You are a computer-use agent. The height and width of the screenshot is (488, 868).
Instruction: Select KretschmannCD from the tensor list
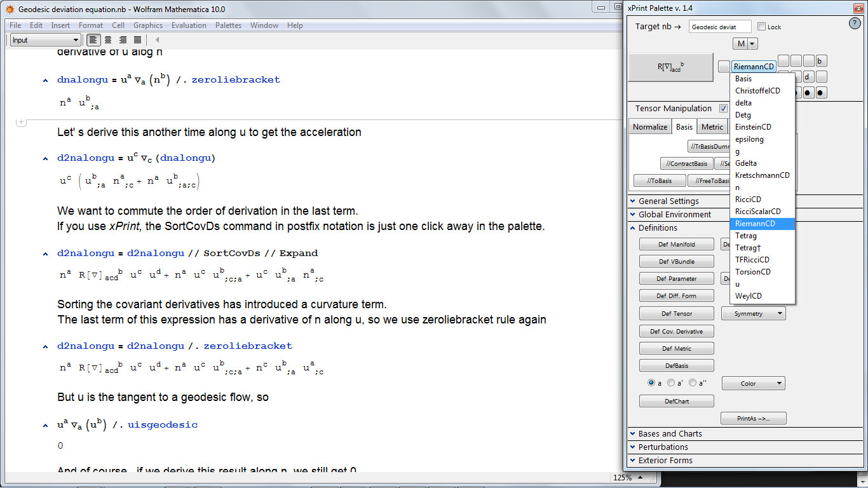763,175
